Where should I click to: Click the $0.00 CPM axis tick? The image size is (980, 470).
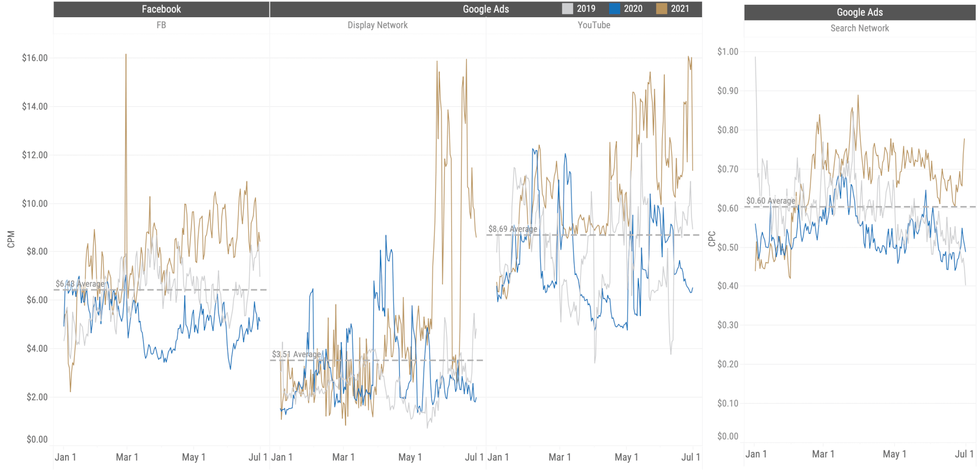pyautogui.click(x=37, y=439)
